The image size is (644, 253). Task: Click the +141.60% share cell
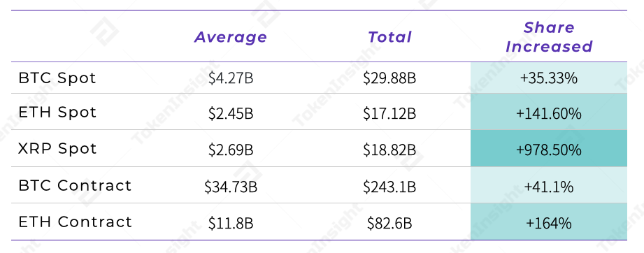[x=549, y=112]
